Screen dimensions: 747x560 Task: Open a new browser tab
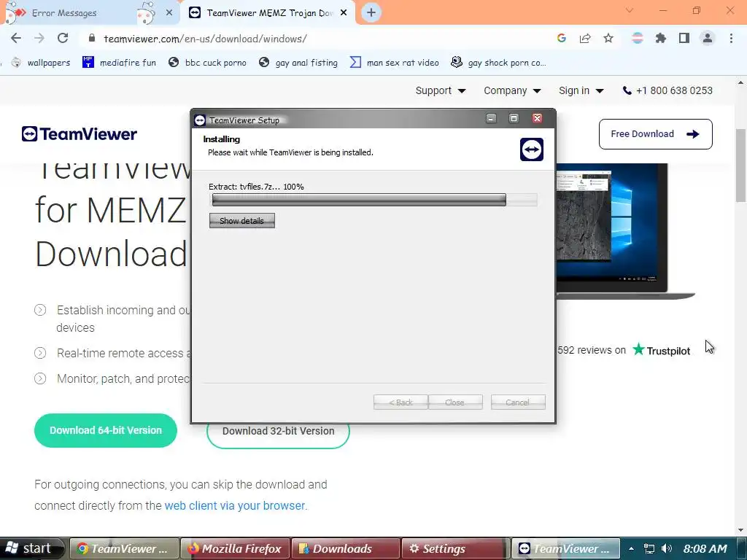coord(371,12)
